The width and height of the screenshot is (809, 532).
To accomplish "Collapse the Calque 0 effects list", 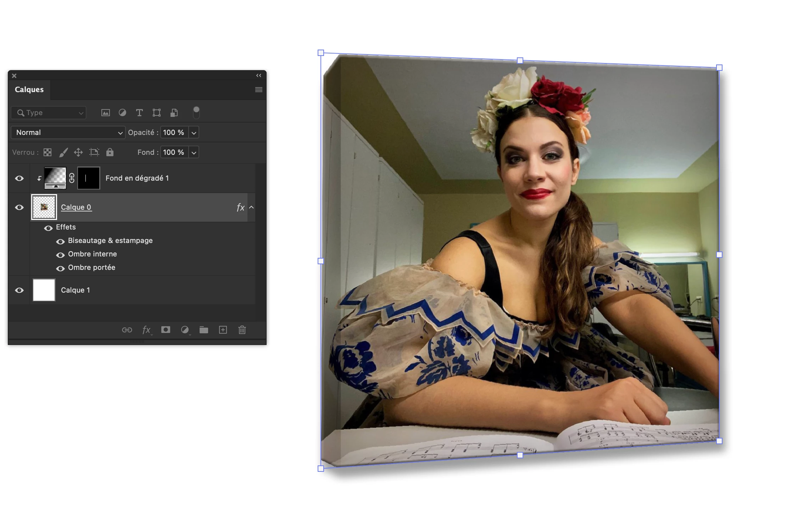I will [251, 207].
